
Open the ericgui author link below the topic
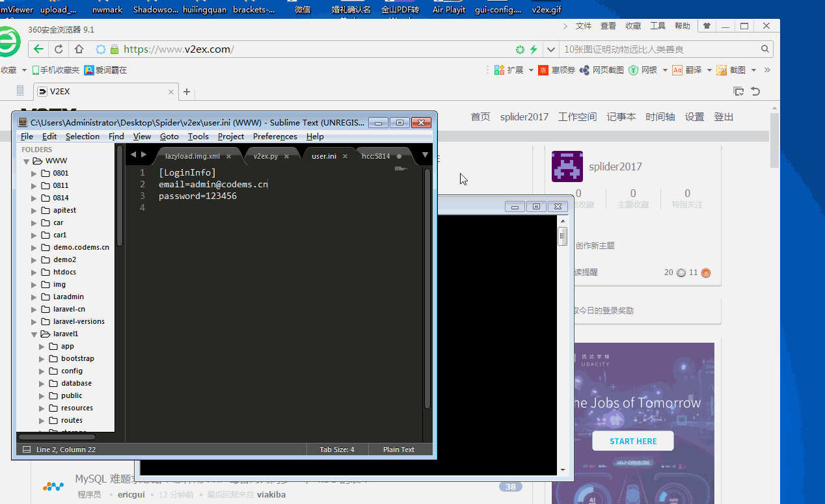(x=131, y=494)
